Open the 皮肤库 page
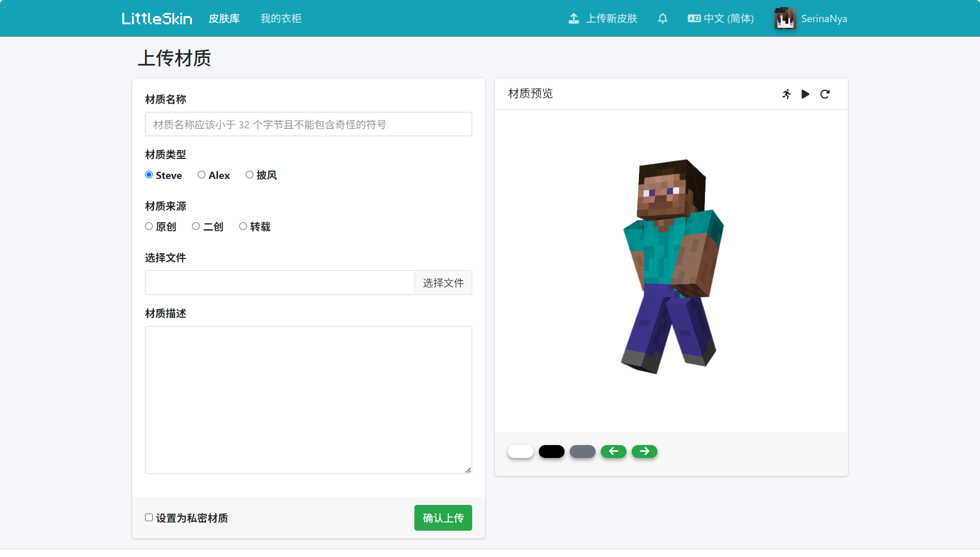The width and height of the screenshot is (980, 557). pos(224,18)
